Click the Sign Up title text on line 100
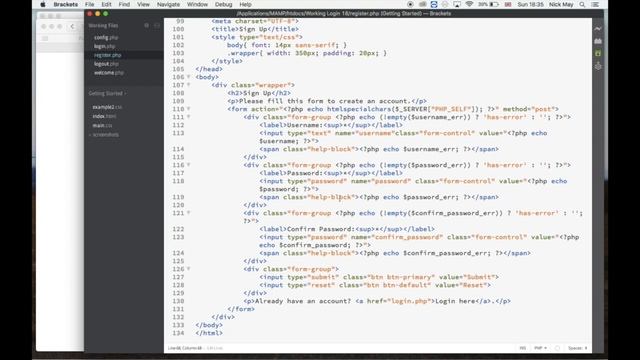The width and height of the screenshot is (640, 360). click(253, 29)
